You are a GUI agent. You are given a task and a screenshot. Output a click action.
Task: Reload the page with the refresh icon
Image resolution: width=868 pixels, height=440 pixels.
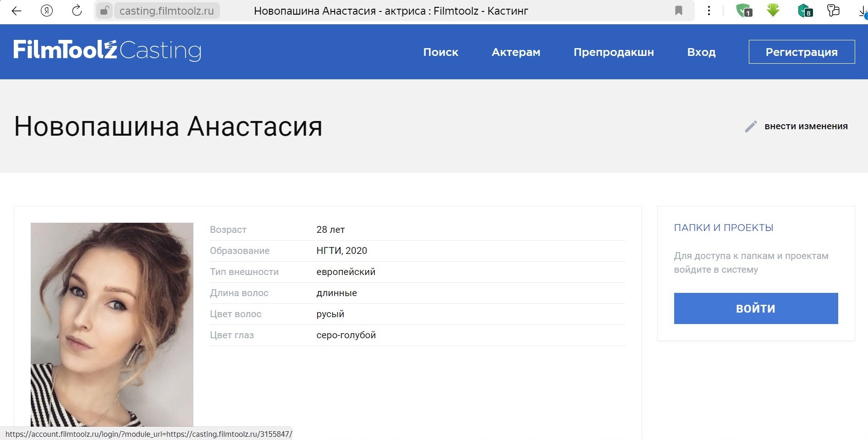[x=77, y=11]
